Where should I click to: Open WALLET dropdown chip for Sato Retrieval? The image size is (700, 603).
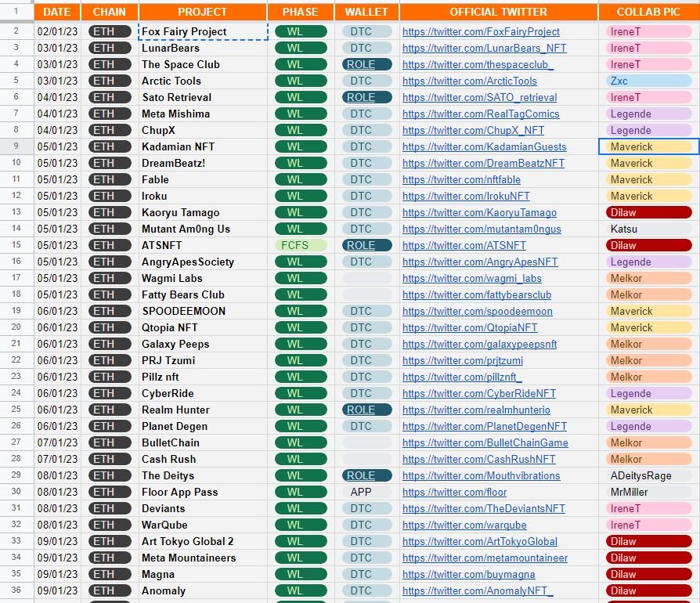367,97
